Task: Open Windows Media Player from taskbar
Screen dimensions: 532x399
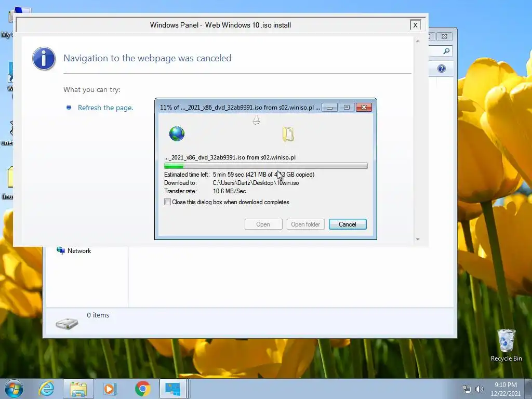Action: click(110, 389)
